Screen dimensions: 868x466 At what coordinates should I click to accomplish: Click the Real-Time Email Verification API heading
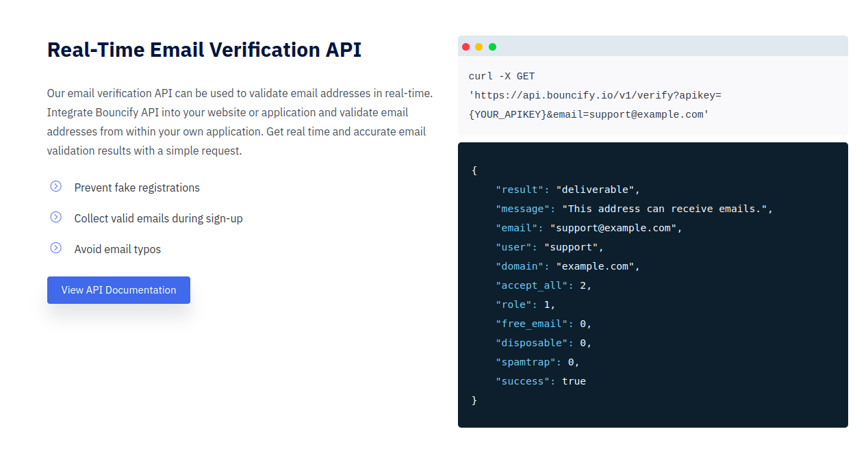pyautogui.click(x=204, y=49)
